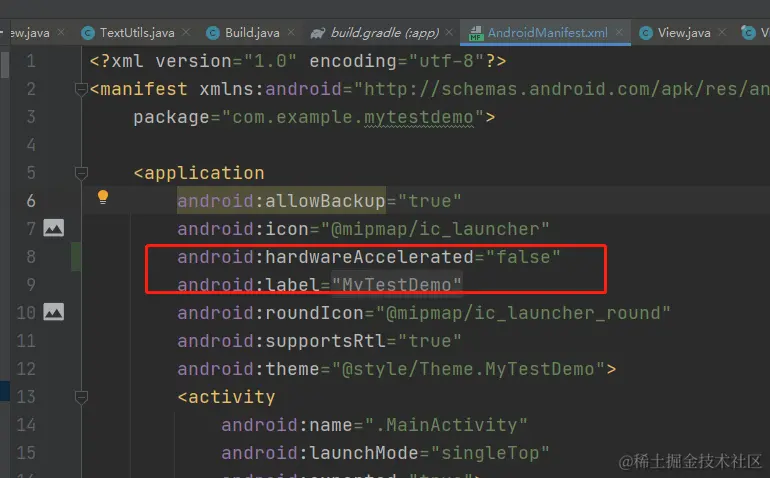Close the build.gradle (:app) tab

click(449, 32)
